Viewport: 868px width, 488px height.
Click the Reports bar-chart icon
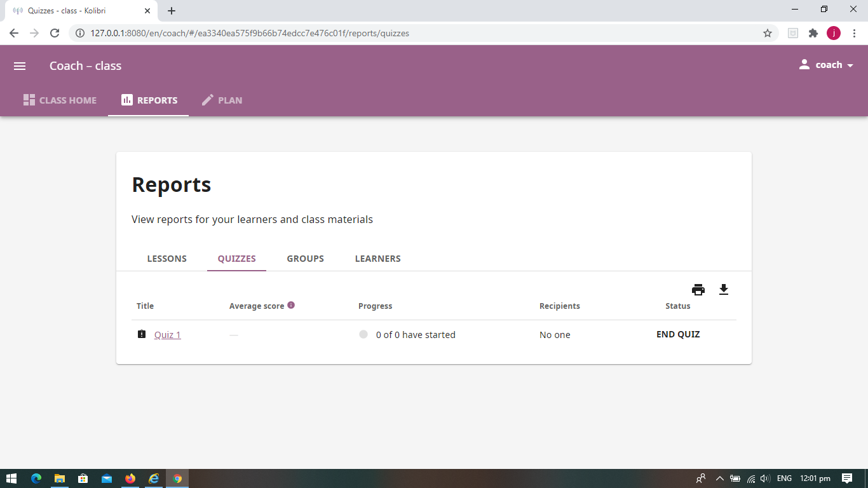tap(127, 99)
